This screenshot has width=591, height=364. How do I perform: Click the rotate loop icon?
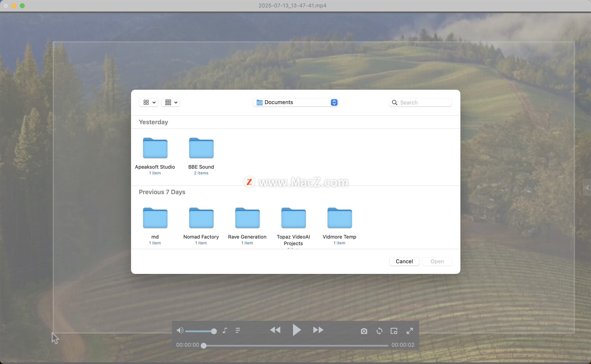(379, 331)
